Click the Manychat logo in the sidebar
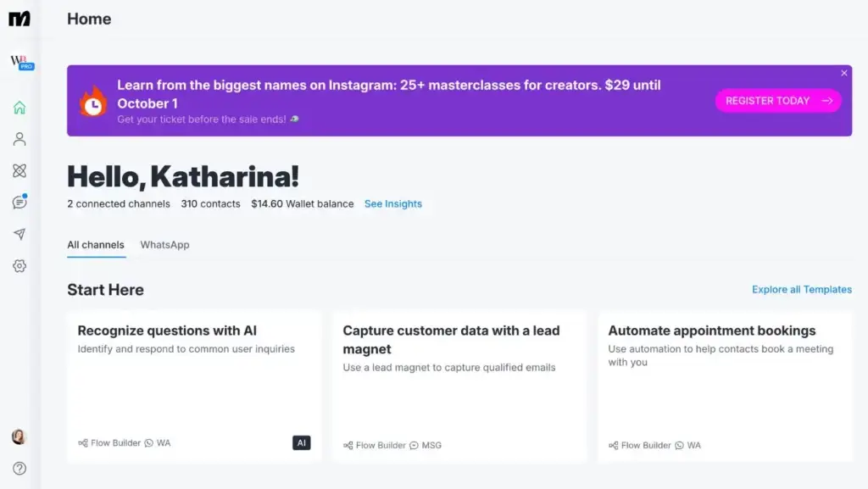The width and height of the screenshot is (868, 489). coord(19,19)
